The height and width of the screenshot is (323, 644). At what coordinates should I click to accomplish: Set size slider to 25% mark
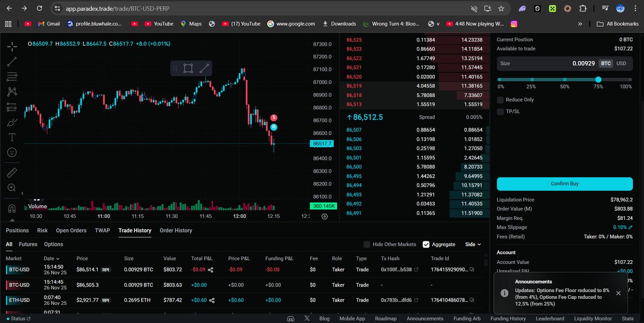pos(531,79)
